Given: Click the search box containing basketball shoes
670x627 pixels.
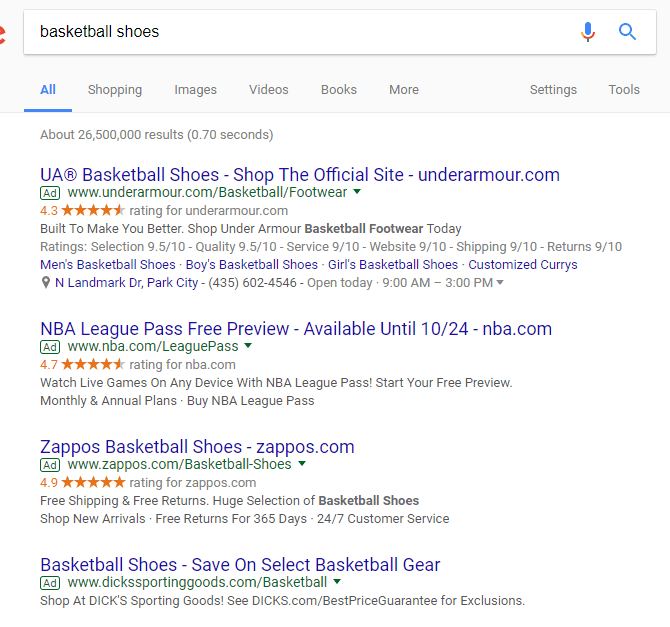Looking at the screenshot, I should tap(300, 32).
